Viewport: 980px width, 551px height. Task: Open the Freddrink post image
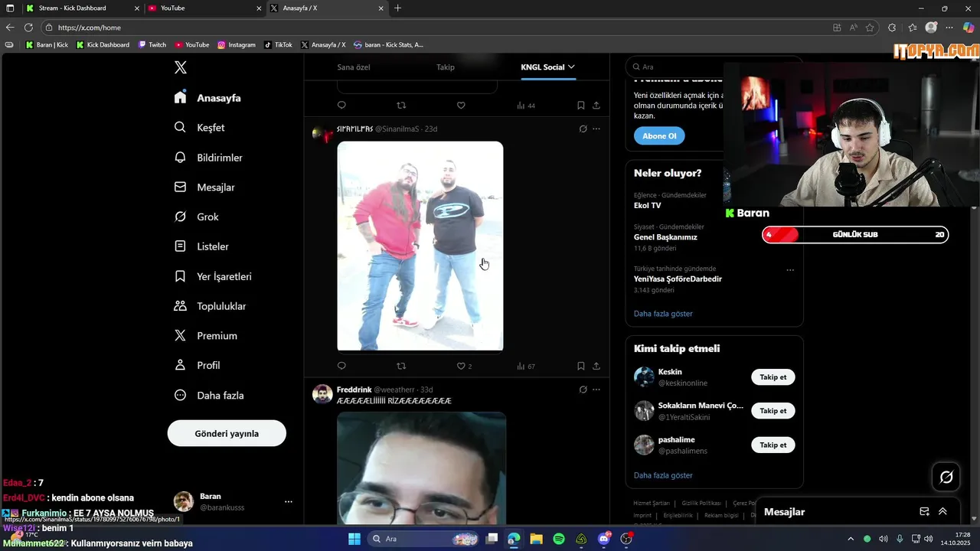coord(422,468)
